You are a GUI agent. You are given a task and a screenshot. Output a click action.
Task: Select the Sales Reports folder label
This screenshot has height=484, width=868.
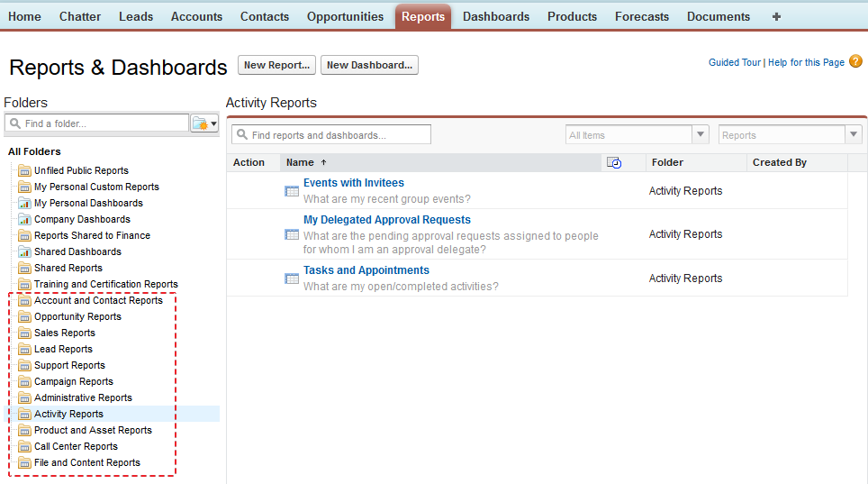point(65,333)
